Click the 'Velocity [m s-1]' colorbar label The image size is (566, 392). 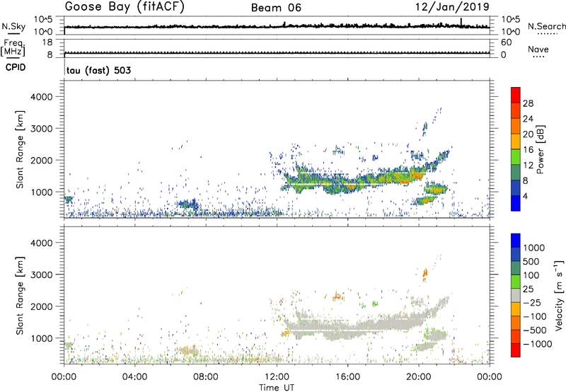click(x=559, y=295)
